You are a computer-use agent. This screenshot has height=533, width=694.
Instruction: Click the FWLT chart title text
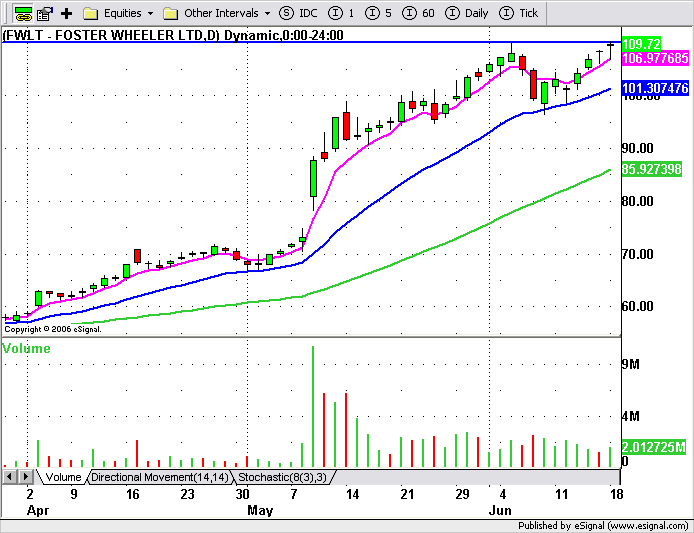pyautogui.click(x=173, y=35)
